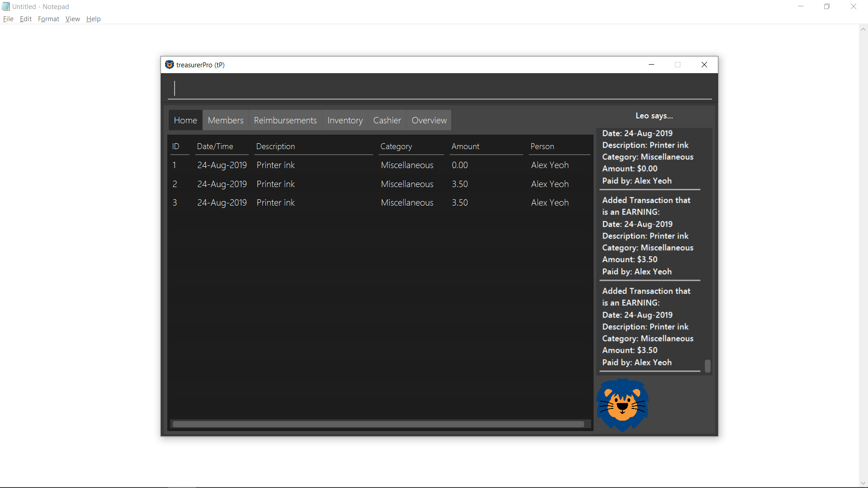This screenshot has height=488, width=868.
Task: Click the horizontal scrollbar under transactions table
Action: (378, 424)
